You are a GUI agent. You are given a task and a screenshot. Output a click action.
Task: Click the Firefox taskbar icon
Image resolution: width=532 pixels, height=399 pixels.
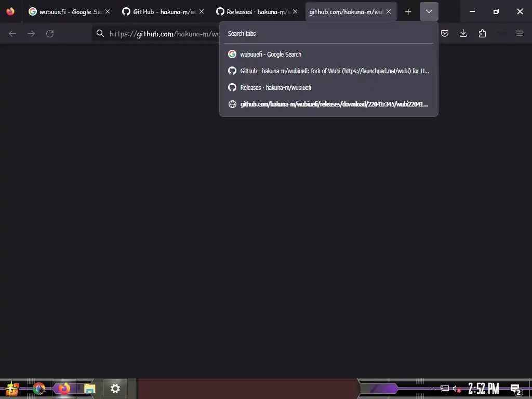(x=64, y=389)
